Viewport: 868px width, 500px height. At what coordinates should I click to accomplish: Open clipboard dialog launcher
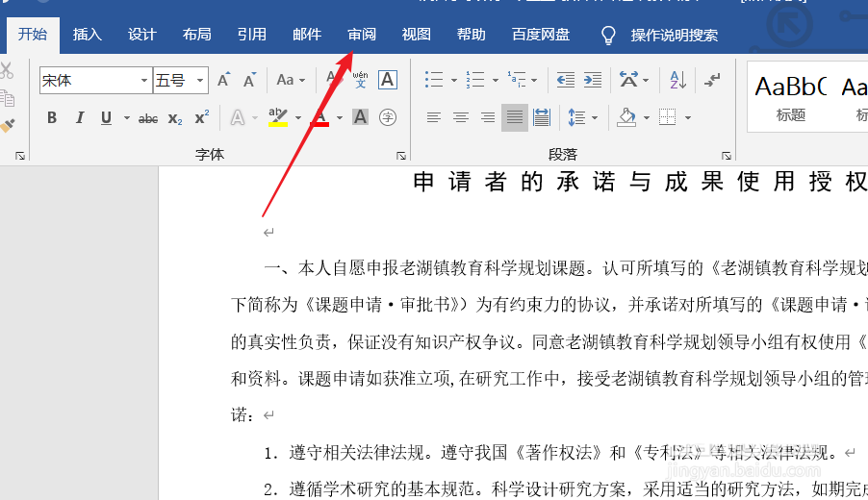(x=20, y=156)
